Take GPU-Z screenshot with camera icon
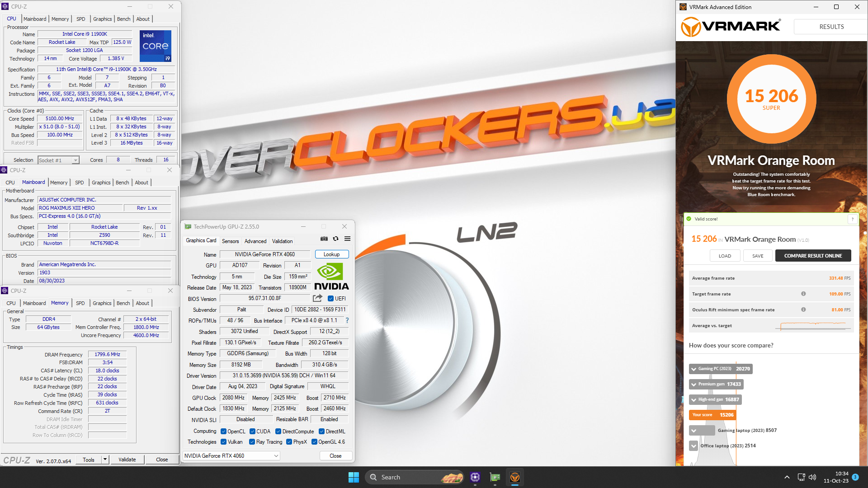Screen dimensions: 868x488 [x=324, y=239]
